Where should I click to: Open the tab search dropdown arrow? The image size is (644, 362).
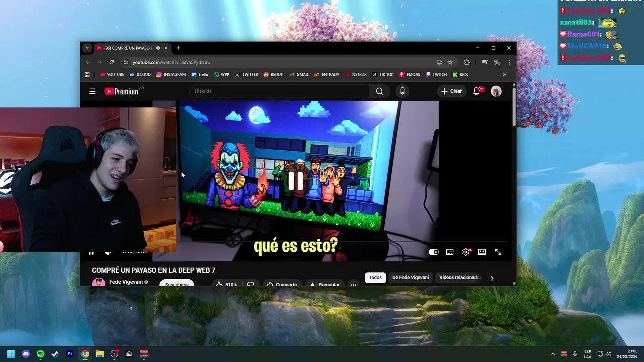[87, 48]
